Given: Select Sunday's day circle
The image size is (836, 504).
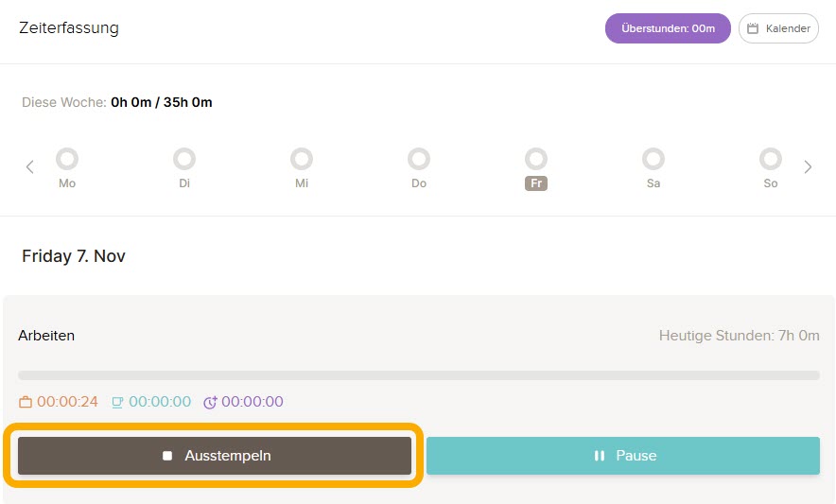Looking at the screenshot, I should pos(771,158).
